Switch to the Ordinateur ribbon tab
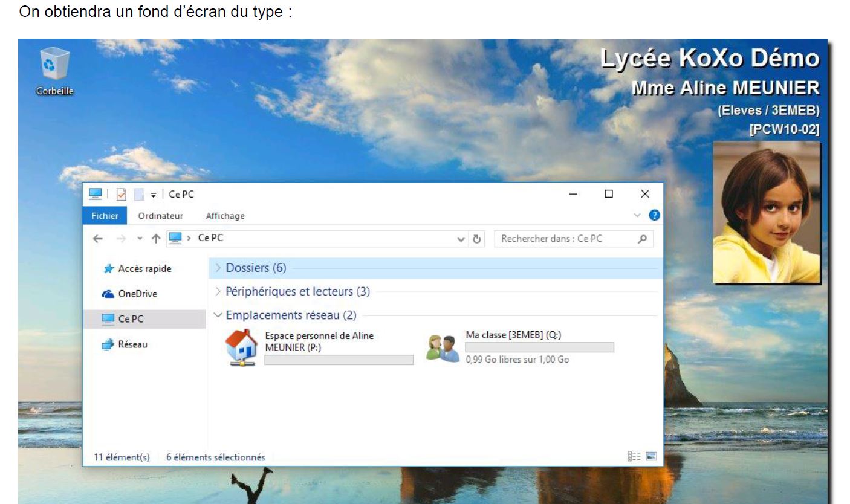 coord(160,216)
